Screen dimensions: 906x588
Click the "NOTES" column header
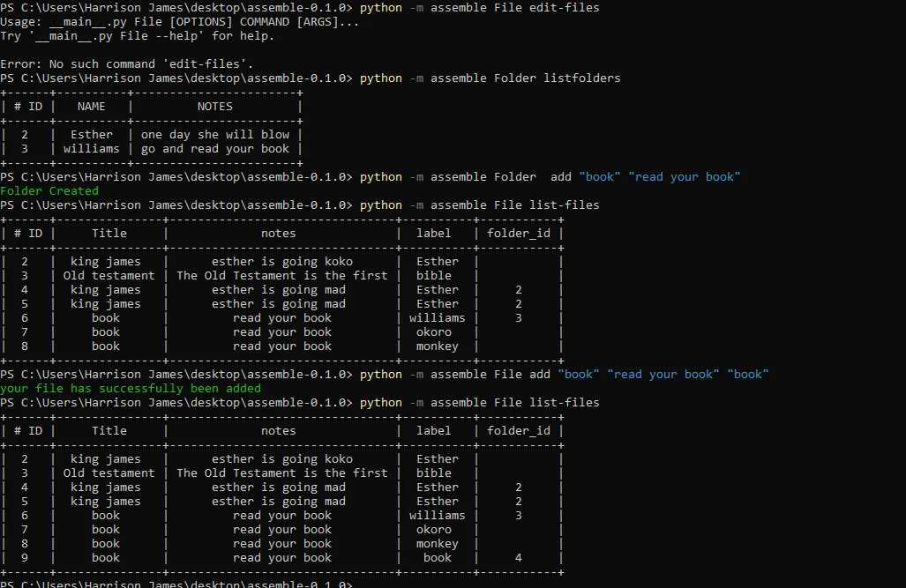(215, 107)
